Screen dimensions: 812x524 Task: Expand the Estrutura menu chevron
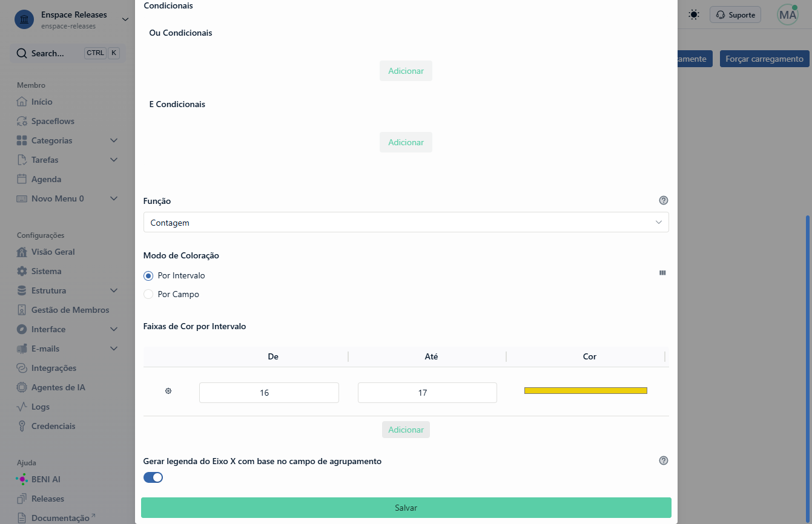click(114, 290)
